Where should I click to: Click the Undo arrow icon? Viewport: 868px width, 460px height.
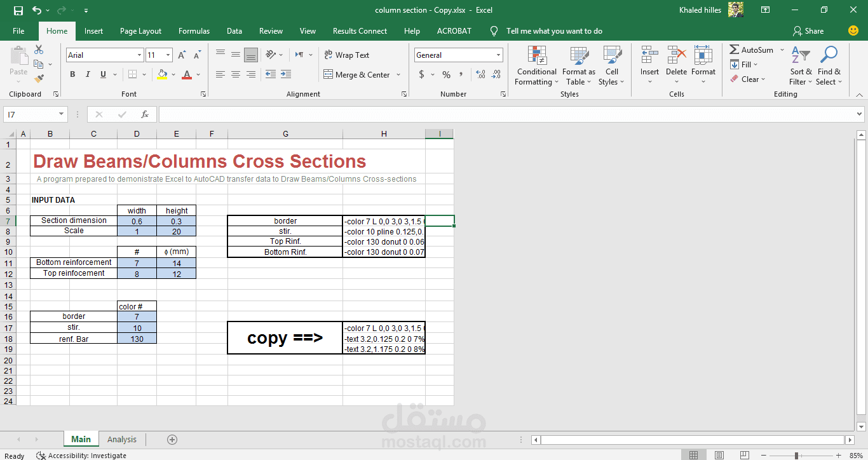(x=36, y=10)
